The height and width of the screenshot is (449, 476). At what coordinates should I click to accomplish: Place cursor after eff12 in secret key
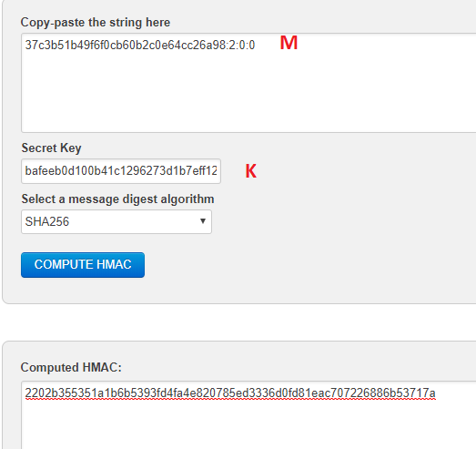pyautogui.click(x=217, y=171)
